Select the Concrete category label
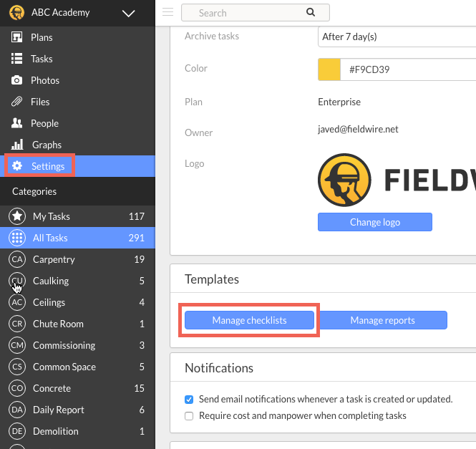This screenshot has height=449, width=476. coord(52,388)
